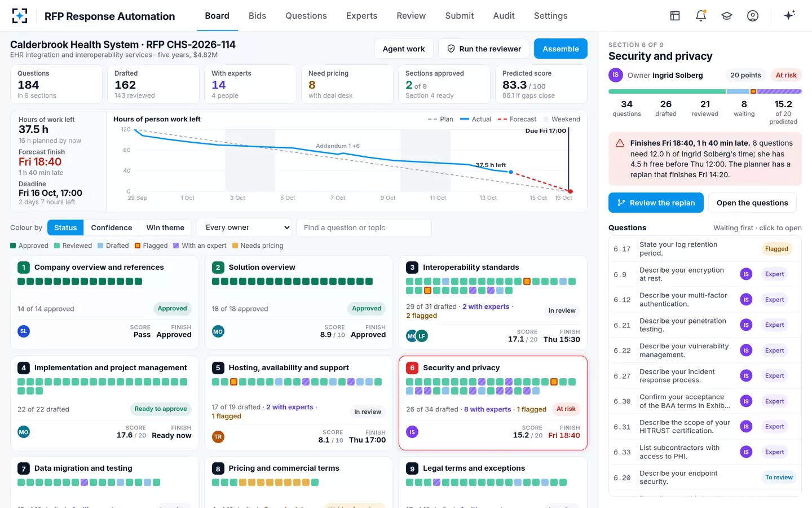Click the Ready to approve badge
Image resolution: width=812 pixels, height=508 pixels.
[x=161, y=409]
